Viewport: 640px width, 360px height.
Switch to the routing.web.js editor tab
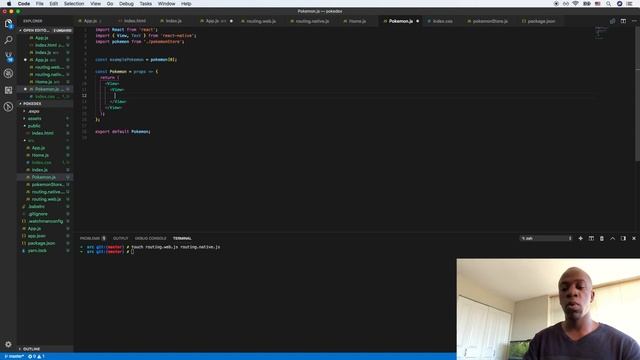[x=261, y=21]
